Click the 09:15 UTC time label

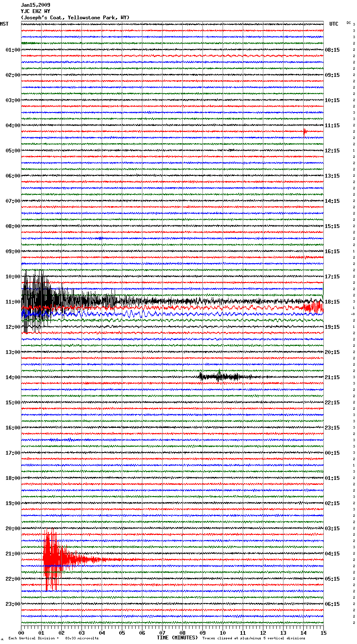332,75
